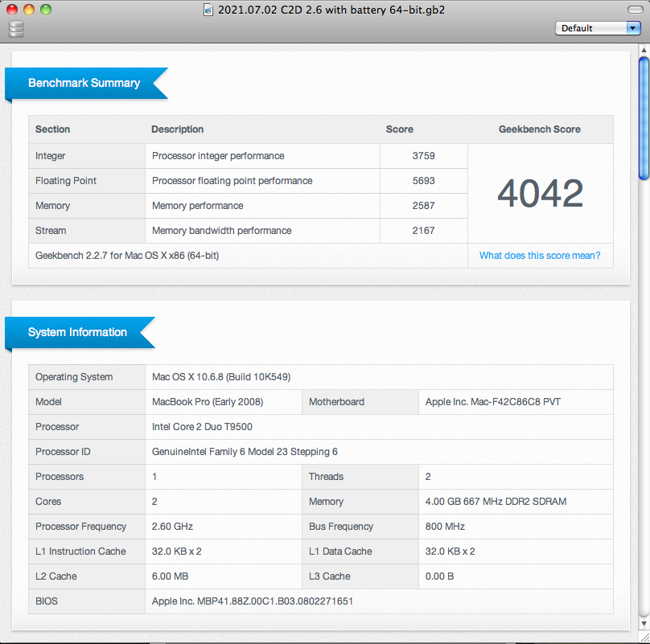Viewport: 650px width, 644px height.
Task: Click the 'Operating System' label cell
Action: (x=87, y=377)
